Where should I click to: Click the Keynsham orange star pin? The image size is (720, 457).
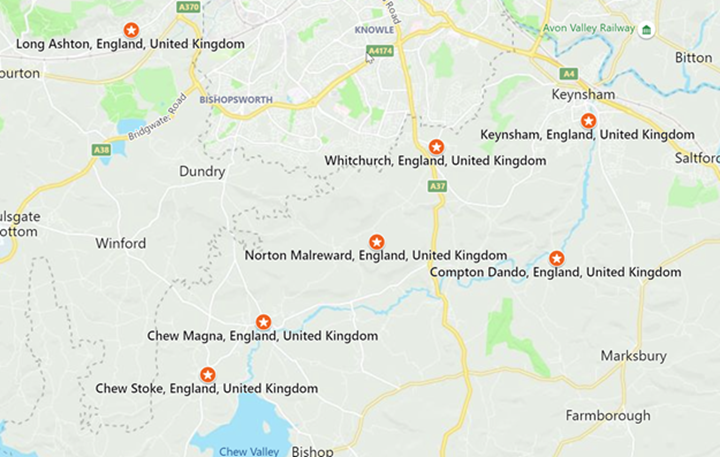[588, 121]
